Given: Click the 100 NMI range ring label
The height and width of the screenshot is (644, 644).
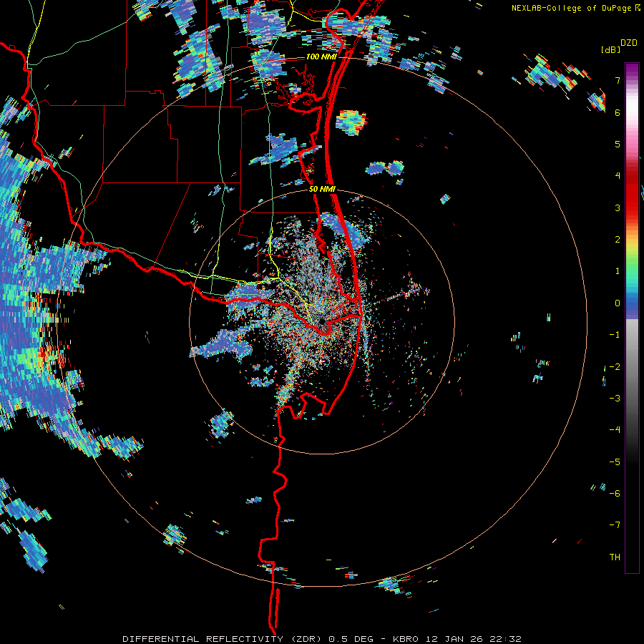Looking at the screenshot, I should tap(321, 57).
